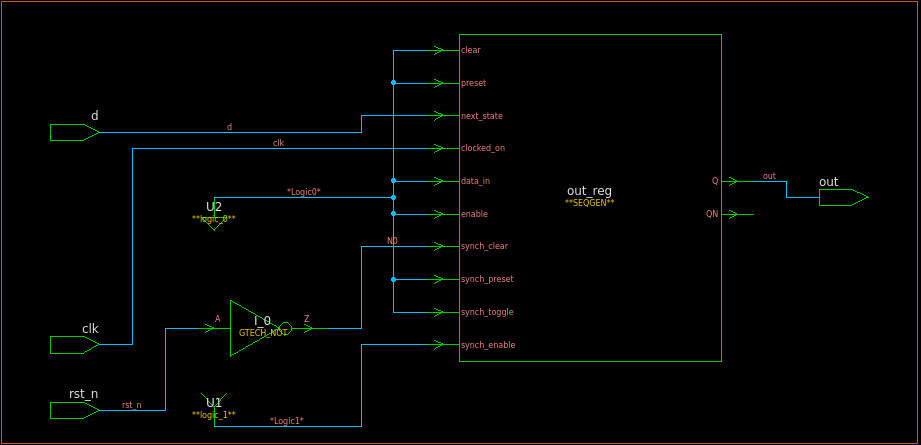
Task: Select the clk input port symbol
Action: (75, 345)
